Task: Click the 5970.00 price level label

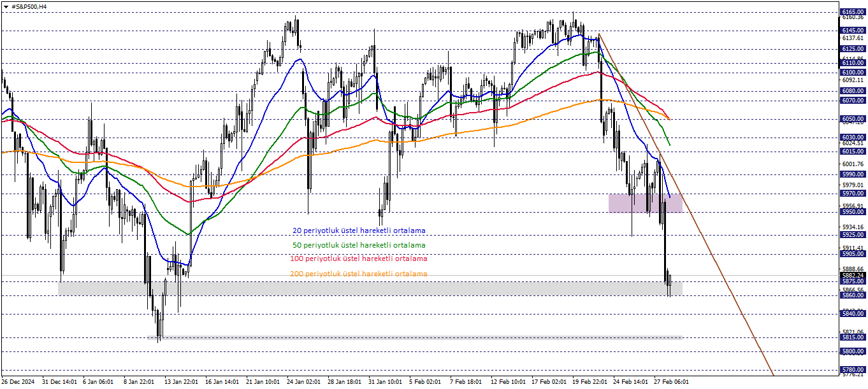Action: tap(853, 193)
